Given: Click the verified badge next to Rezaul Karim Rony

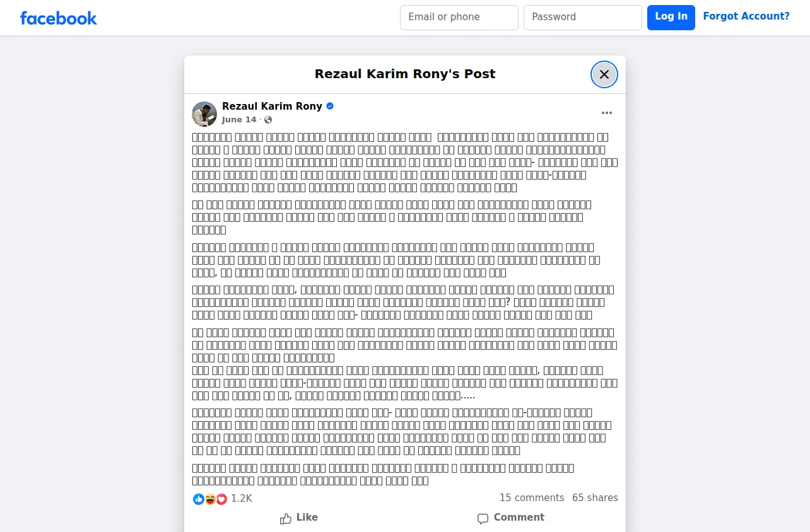Looking at the screenshot, I should tap(330, 106).
